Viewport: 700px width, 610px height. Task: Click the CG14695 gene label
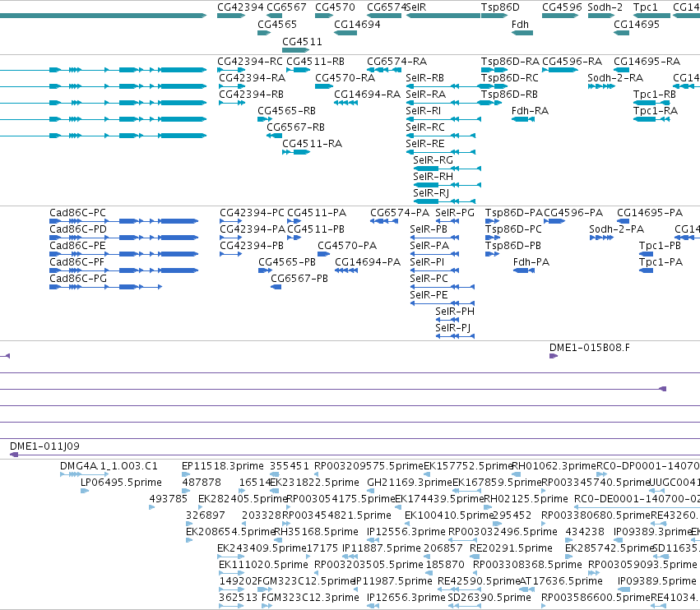(x=636, y=24)
